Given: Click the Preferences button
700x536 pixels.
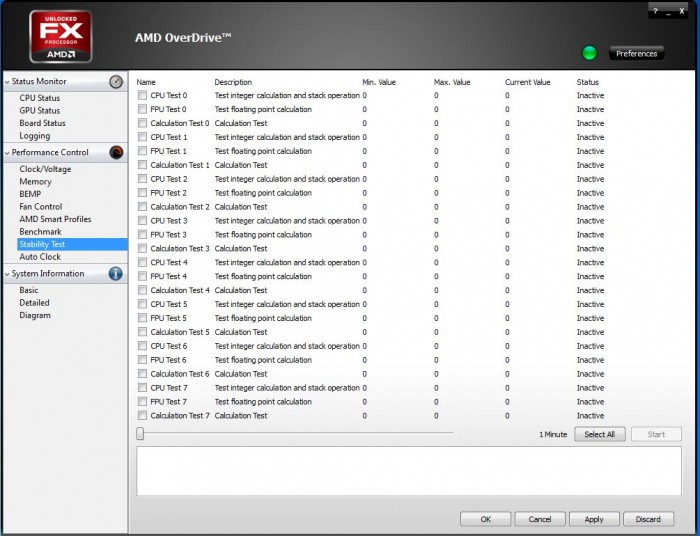Looking at the screenshot, I should point(637,54).
